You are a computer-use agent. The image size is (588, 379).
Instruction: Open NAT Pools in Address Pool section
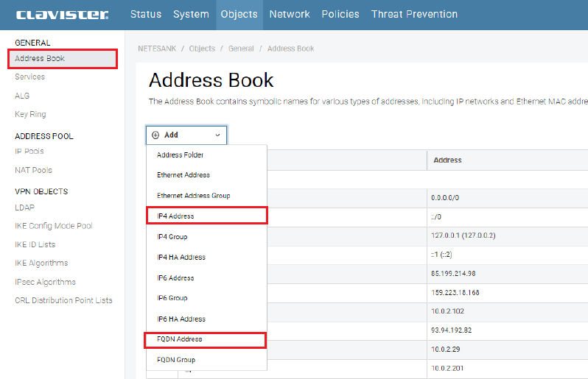[x=33, y=171]
